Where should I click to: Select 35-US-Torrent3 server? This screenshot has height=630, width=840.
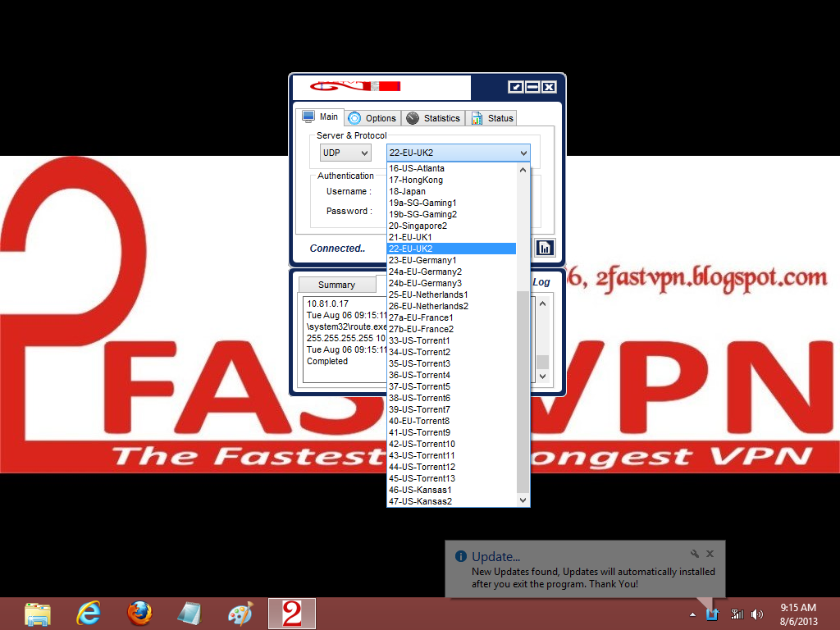click(x=451, y=363)
